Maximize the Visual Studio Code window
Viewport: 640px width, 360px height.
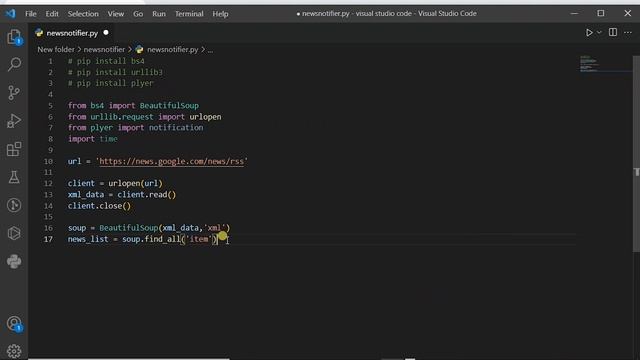pyautogui.click(x=601, y=13)
